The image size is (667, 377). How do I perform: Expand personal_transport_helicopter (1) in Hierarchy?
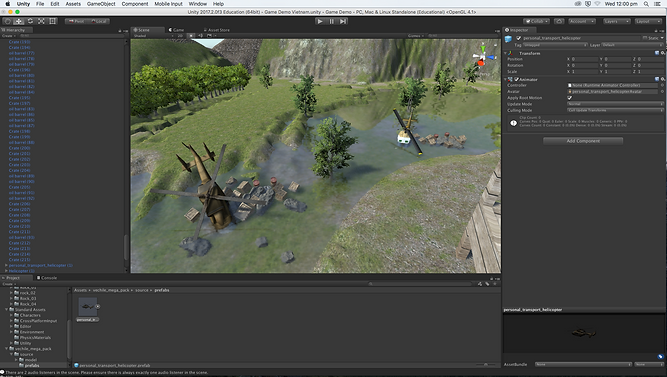6,265
